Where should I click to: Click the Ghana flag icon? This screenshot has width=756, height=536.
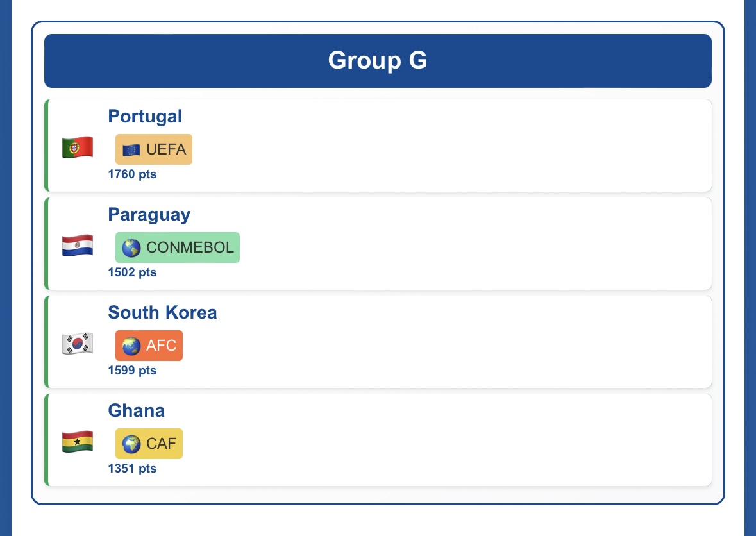tap(78, 442)
